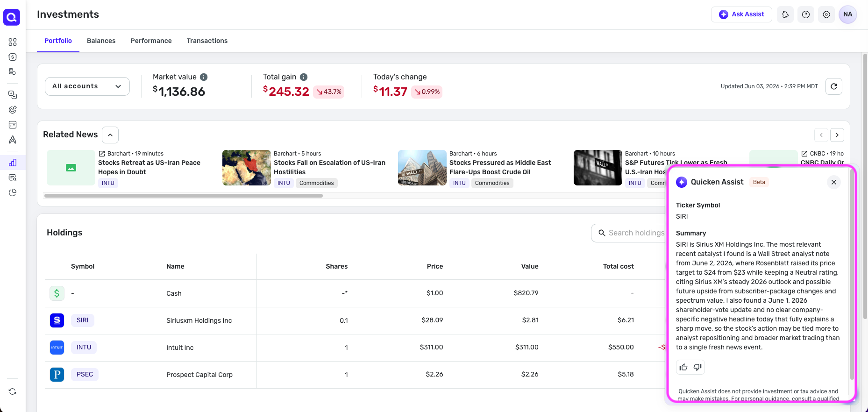Viewport: 868px width, 412px height.
Task: Click the map thumbnail of the US-Iran Hostilities article
Action: [247, 168]
